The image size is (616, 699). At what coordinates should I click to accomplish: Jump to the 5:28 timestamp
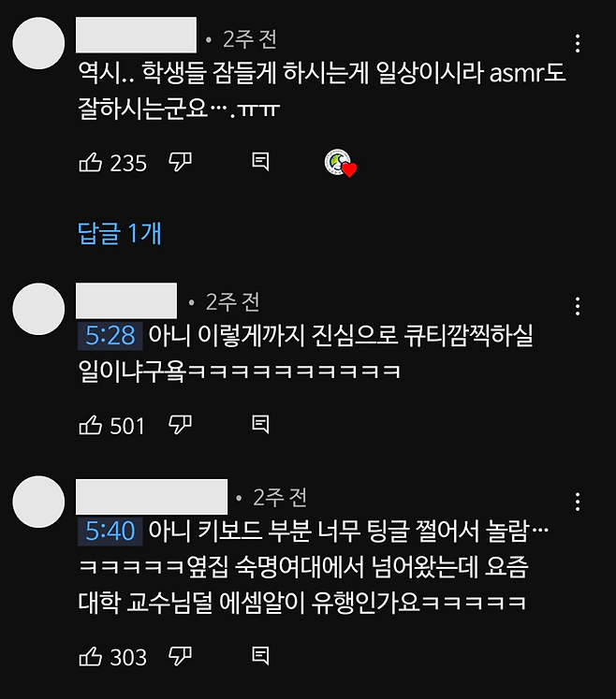click(110, 336)
